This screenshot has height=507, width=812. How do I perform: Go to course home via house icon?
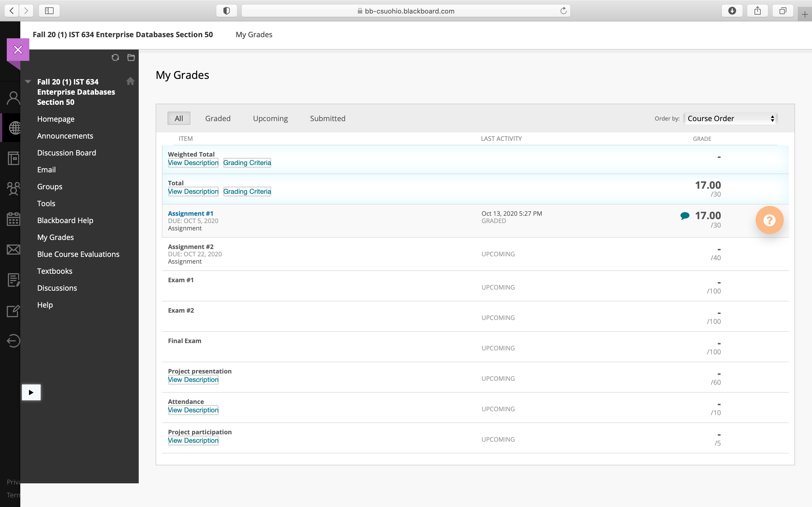coord(131,81)
